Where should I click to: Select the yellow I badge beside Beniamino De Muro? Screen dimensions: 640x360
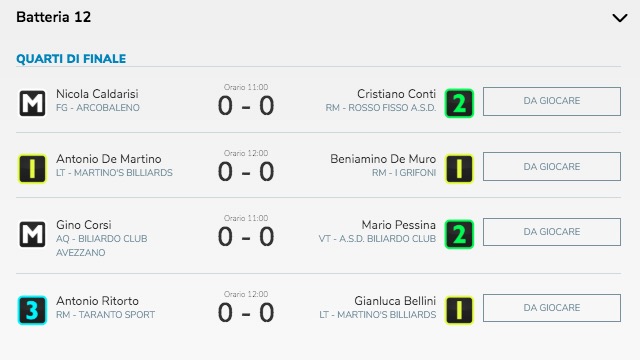tap(459, 169)
